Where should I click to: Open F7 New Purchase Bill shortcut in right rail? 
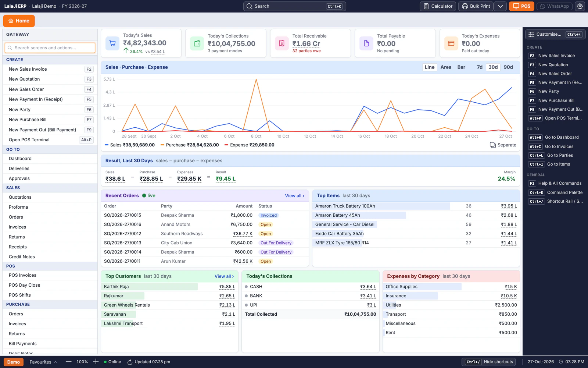click(x=555, y=100)
